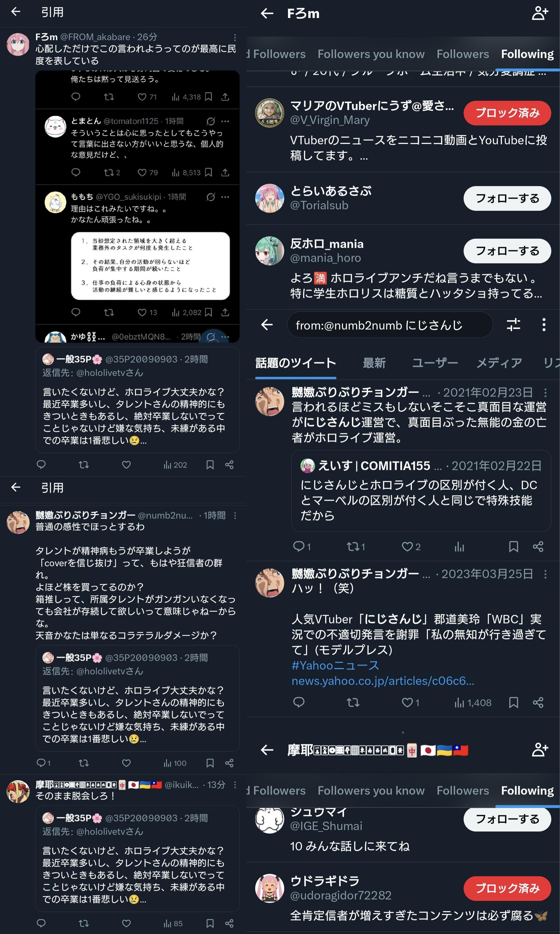Share the post with 100 views
The image size is (560, 934).
229,763
